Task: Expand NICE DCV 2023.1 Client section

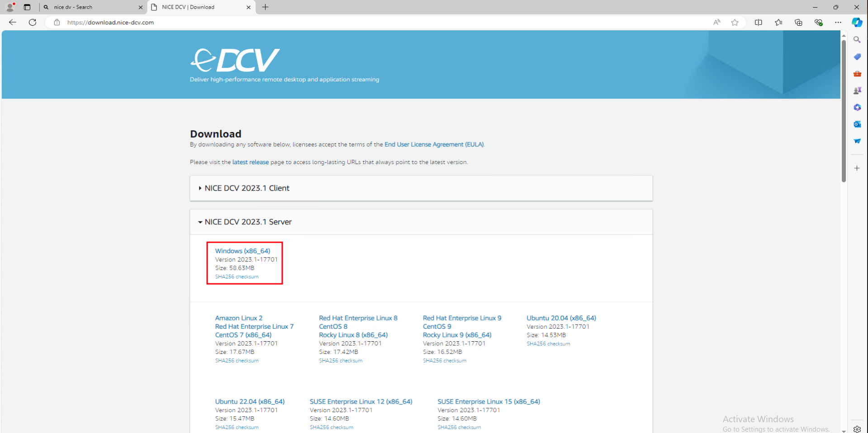Action: (421, 188)
